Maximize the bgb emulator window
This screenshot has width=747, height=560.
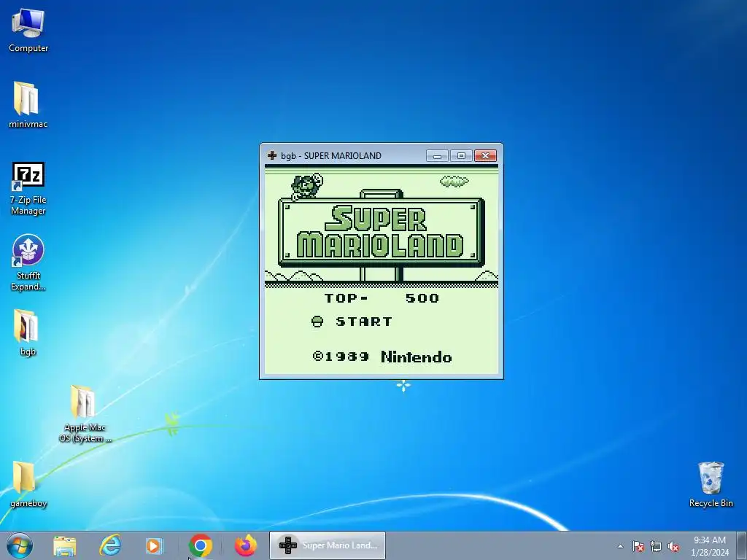pos(461,156)
